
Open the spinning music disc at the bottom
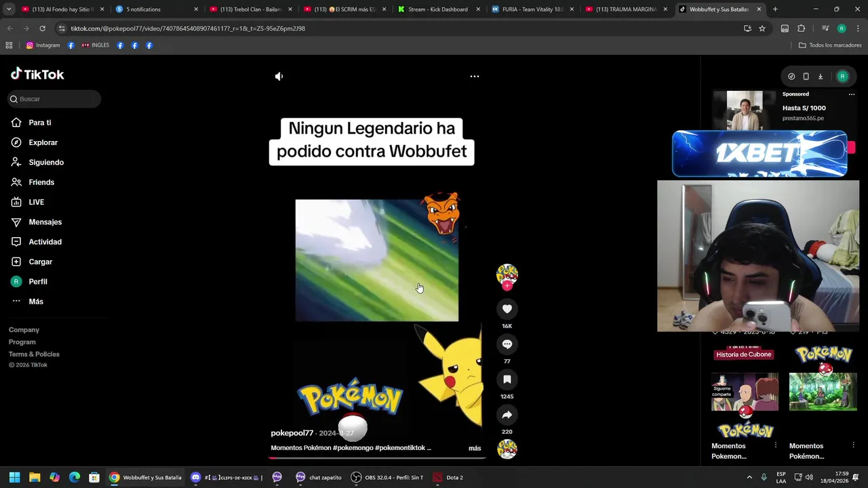507,449
